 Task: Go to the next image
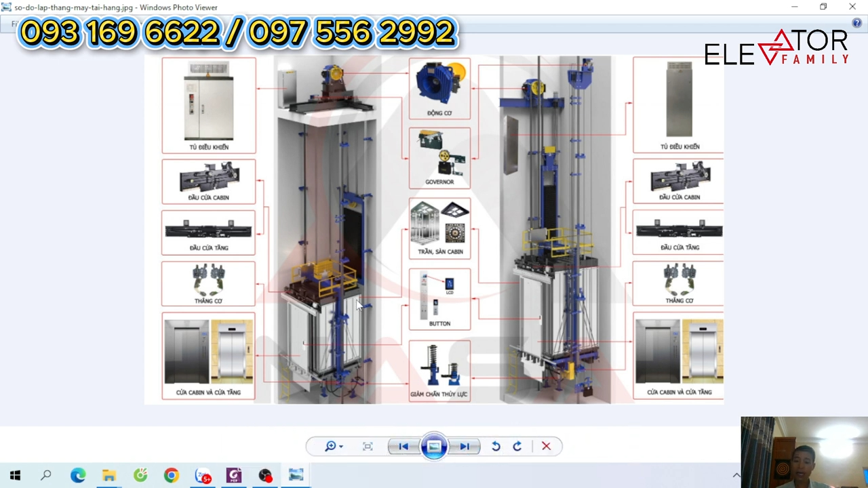[x=465, y=446]
